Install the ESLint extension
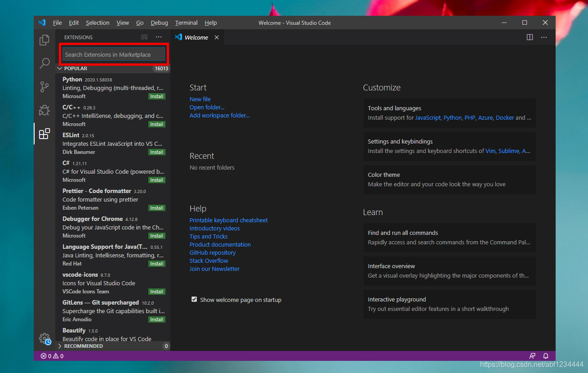Viewport: 588px width, 373px height. tap(157, 152)
